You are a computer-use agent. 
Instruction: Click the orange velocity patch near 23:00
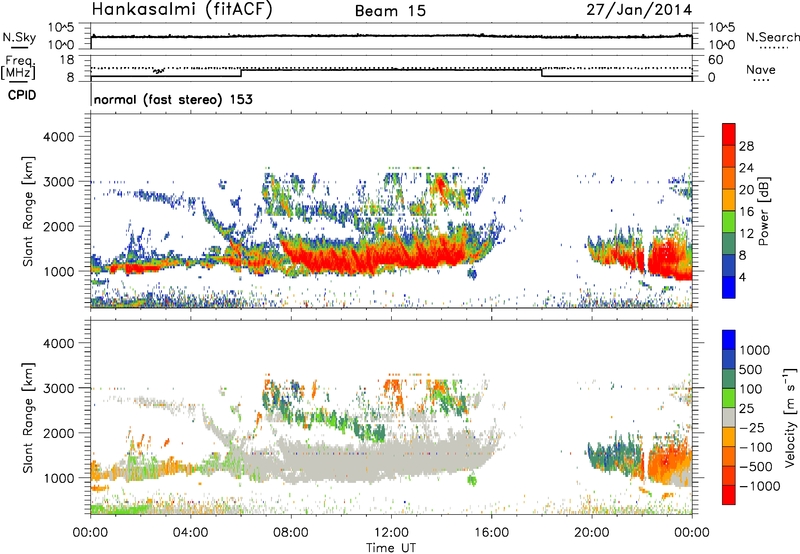coord(668,462)
